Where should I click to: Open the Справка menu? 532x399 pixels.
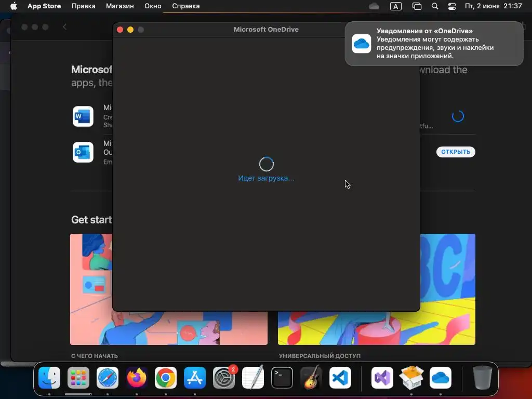185,6
